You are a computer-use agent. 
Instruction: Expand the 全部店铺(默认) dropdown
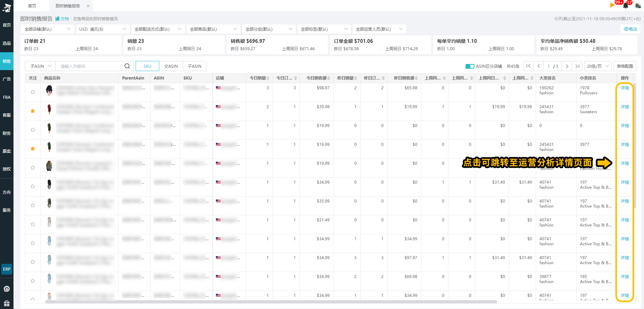click(x=47, y=29)
